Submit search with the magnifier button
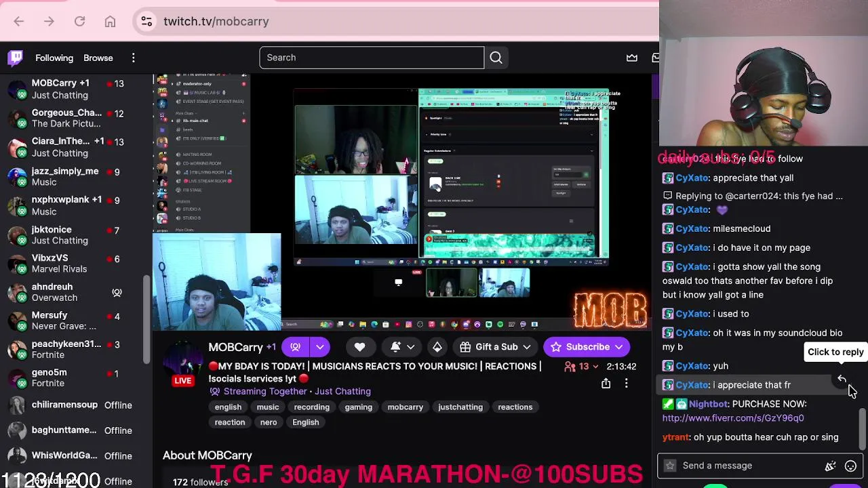Image resolution: width=868 pixels, height=488 pixels. tap(496, 58)
